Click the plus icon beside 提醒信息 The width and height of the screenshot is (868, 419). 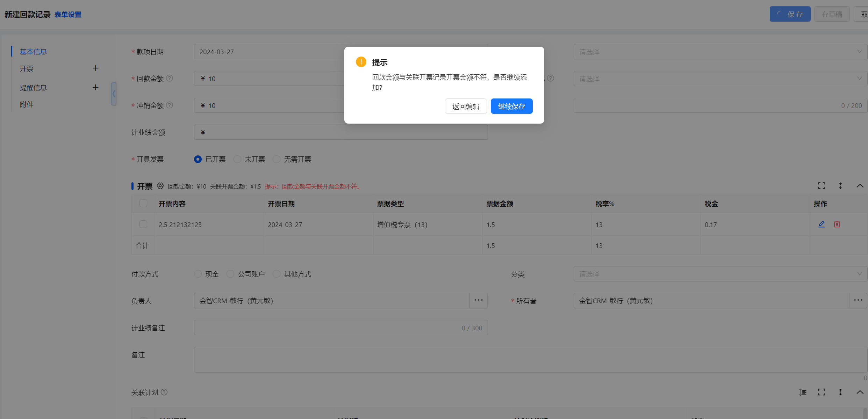point(95,87)
